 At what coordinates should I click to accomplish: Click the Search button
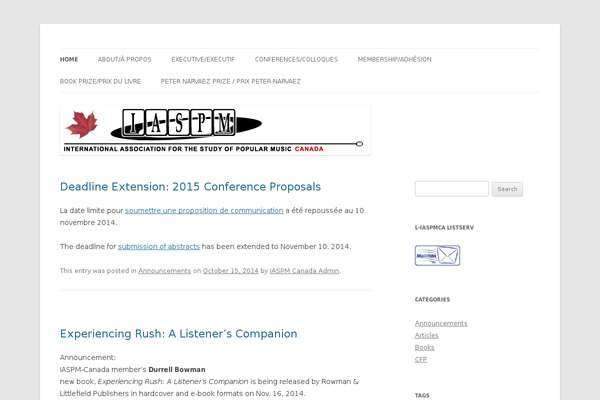507,189
